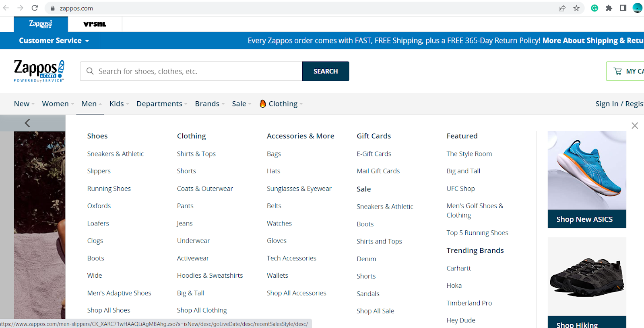Screen dimensions: 644x328
Task: Open the browser extensions puzzle icon
Action: [609, 8]
